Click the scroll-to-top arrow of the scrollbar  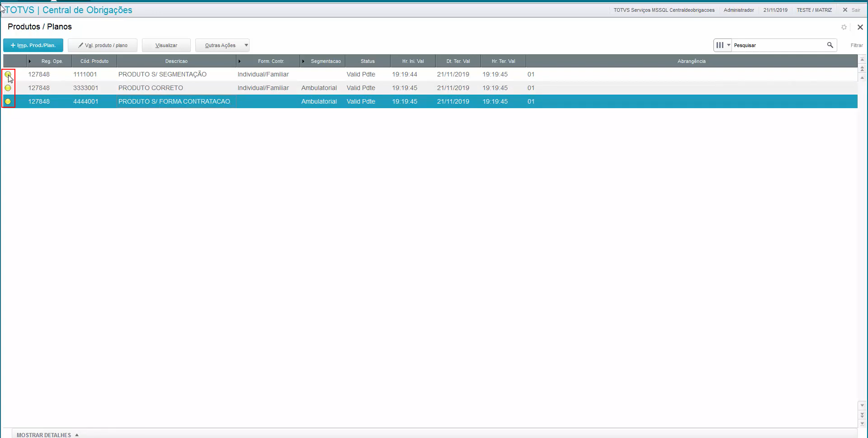point(862,60)
